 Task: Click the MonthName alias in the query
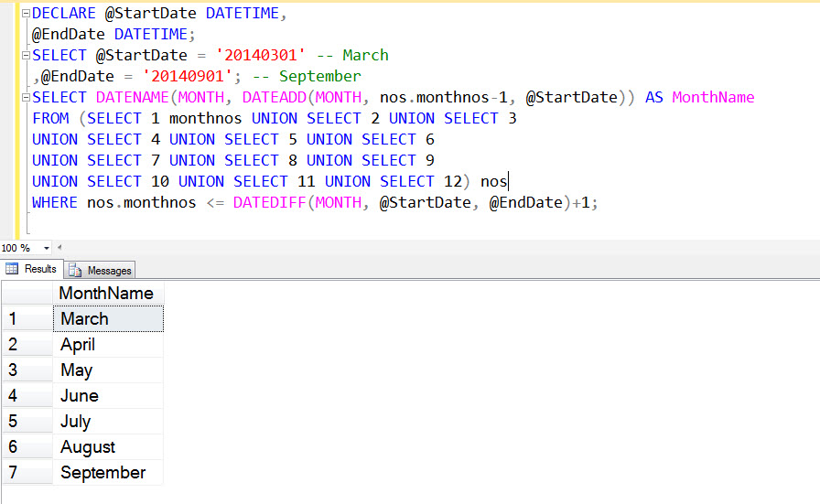[713, 98]
